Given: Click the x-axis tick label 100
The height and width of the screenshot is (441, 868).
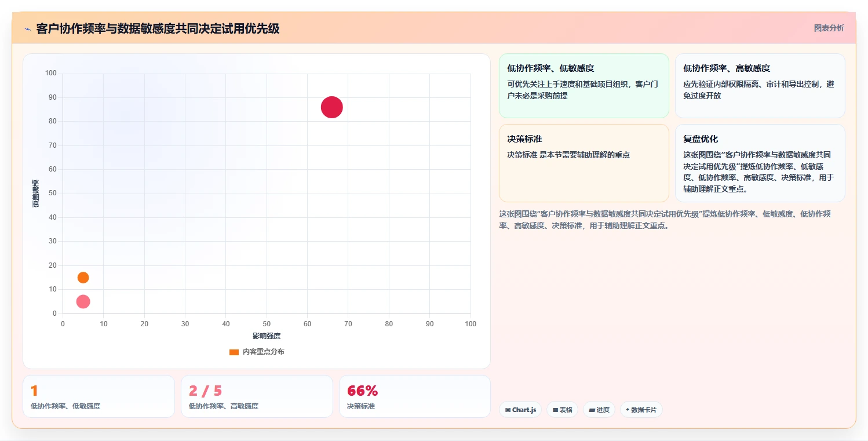Looking at the screenshot, I should (x=471, y=324).
